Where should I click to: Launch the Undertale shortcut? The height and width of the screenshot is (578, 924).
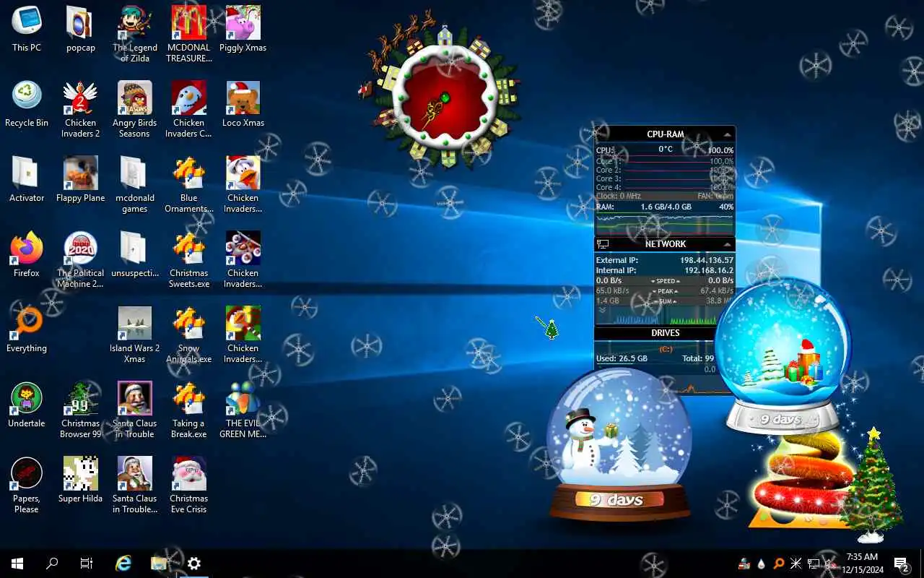tap(27, 405)
